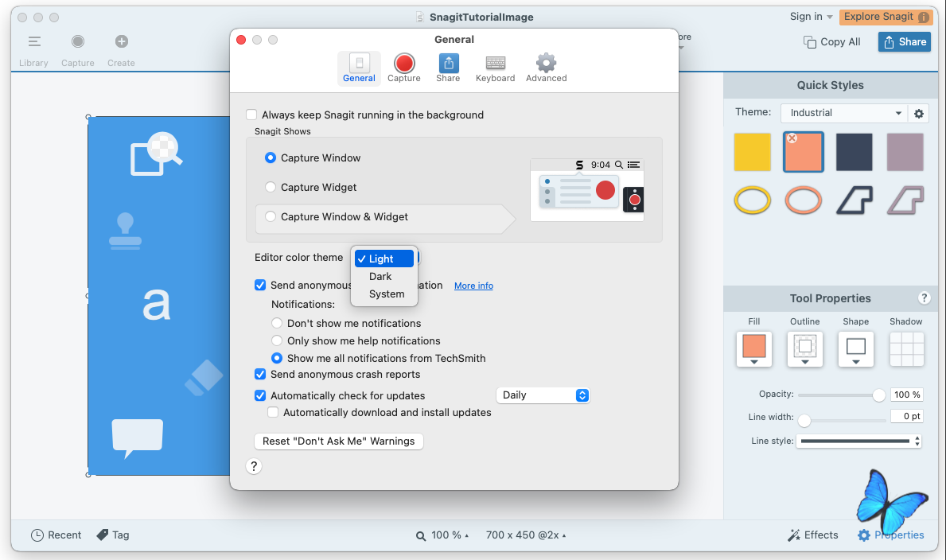Open the Shadow grid picker

[x=906, y=348]
